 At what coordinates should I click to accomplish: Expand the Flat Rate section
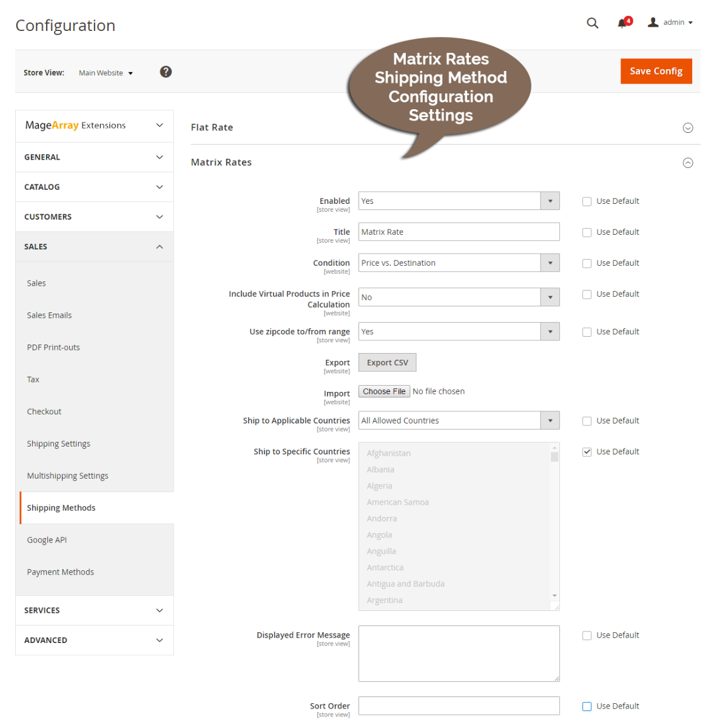pos(687,127)
